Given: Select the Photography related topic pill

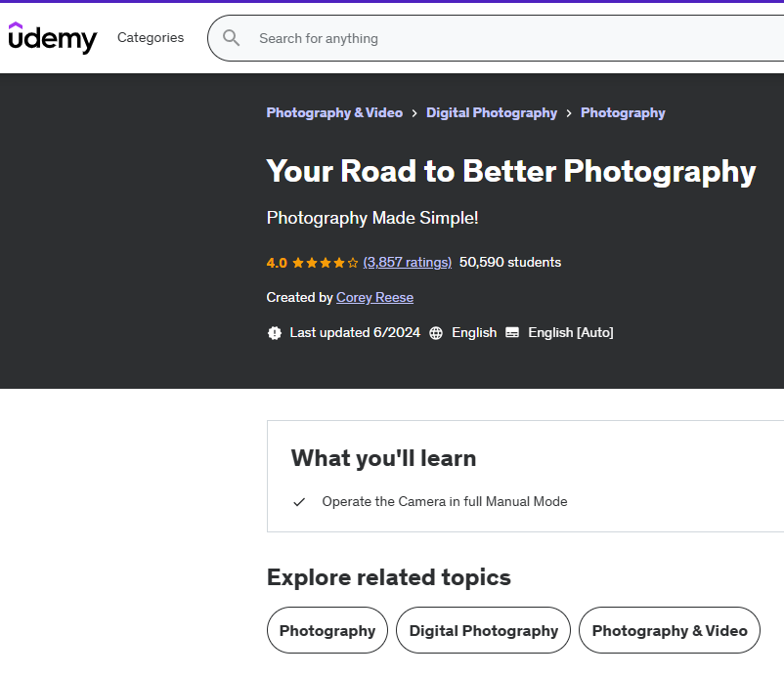Looking at the screenshot, I should point(327,631).
